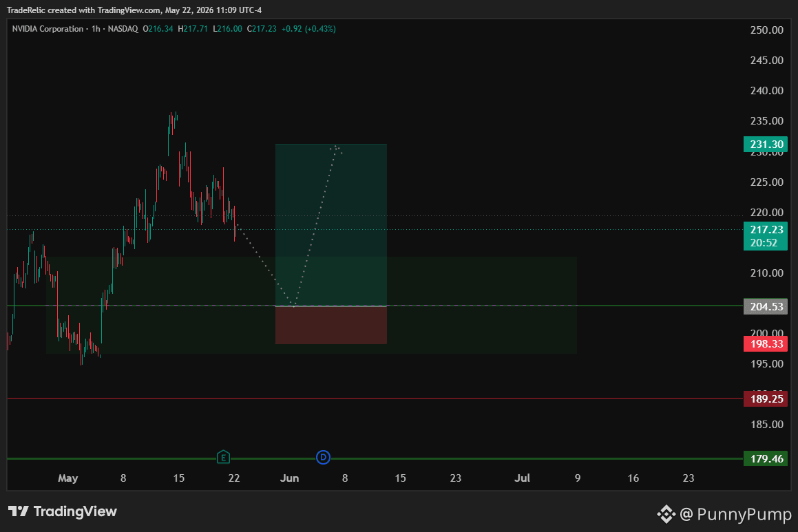Click the 1h interval label
This screenshot has height=532, width=798.
coord(96,29)
